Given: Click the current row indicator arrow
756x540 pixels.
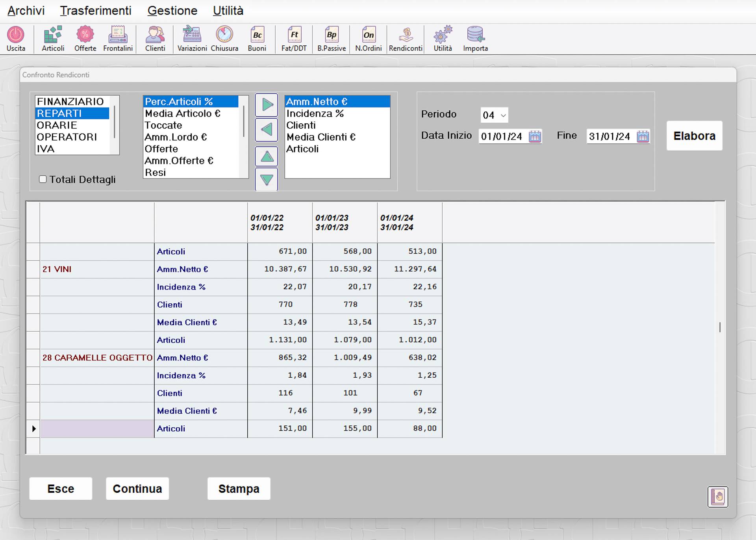Looking at the screenshot, I should [x=33, y=429].
